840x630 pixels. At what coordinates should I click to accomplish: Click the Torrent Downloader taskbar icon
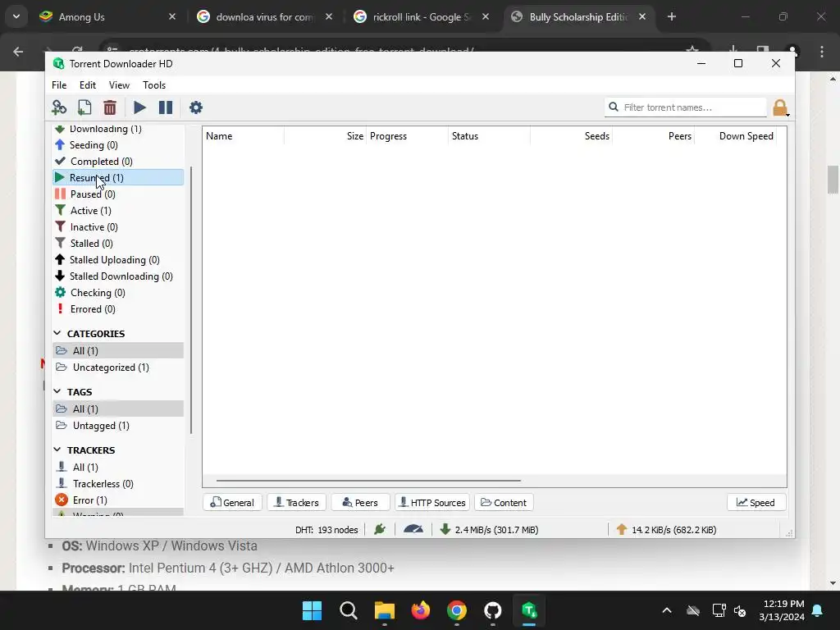coord(529,610)
